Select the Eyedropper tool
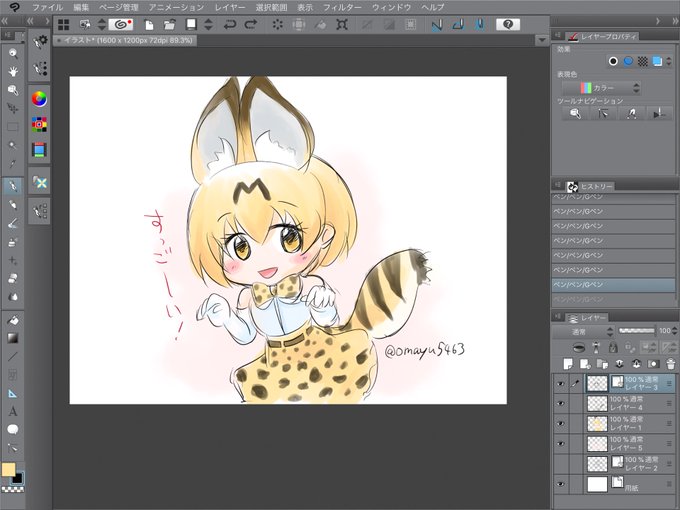Screen dimensions: 680x510 (13, 164)
